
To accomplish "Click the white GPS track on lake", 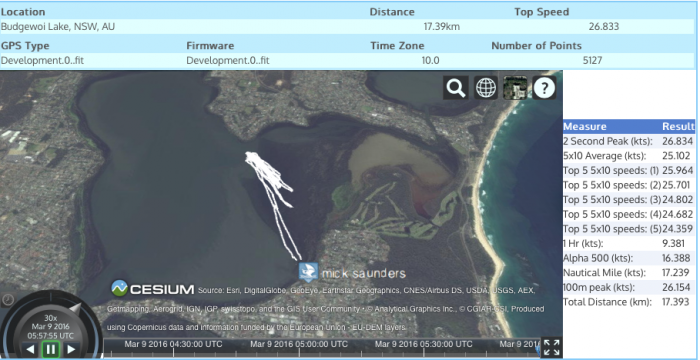I will [272, 201].
